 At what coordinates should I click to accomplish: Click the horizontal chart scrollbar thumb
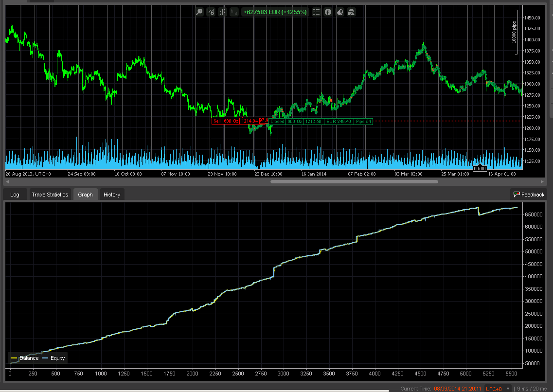pyautogui.click(x=354, y=181)
